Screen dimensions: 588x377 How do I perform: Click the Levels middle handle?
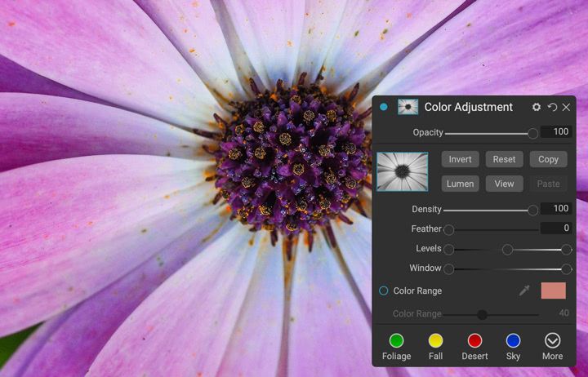507,250
